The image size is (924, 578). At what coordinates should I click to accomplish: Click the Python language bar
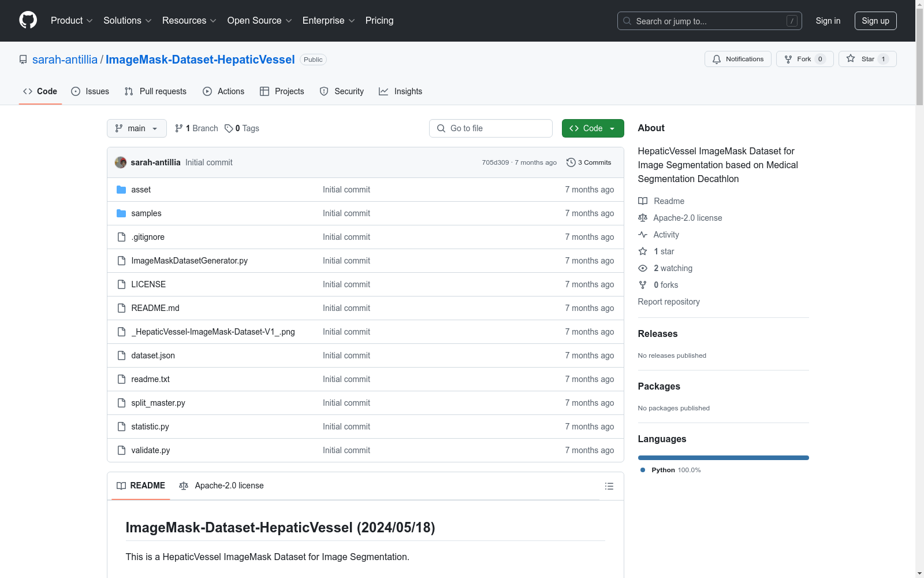click(723, 458)
